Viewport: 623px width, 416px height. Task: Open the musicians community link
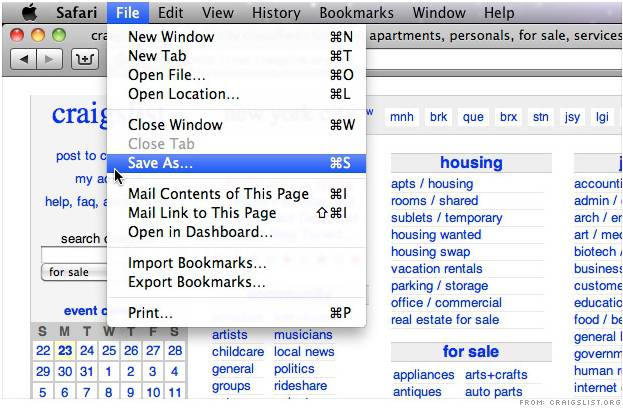click(x=303, y=335)
